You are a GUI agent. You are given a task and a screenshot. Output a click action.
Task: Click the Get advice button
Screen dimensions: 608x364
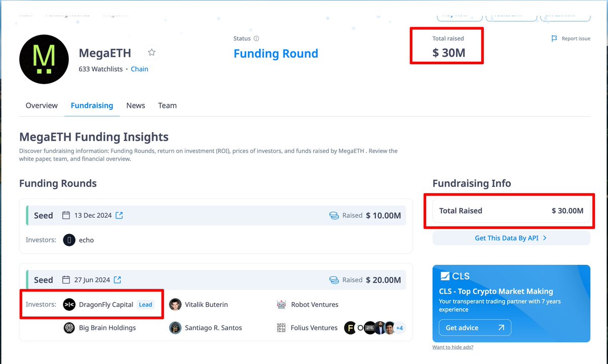click(x=475, y=328)
